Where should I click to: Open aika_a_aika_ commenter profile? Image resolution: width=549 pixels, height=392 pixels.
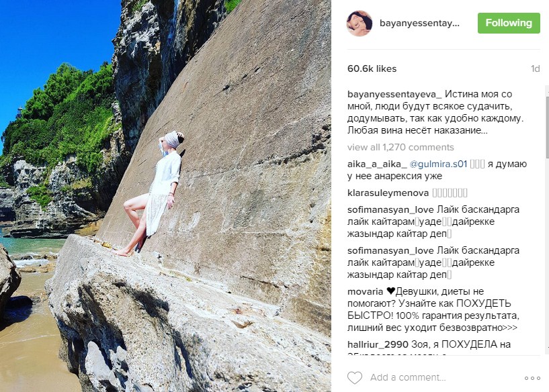[377, 164]
